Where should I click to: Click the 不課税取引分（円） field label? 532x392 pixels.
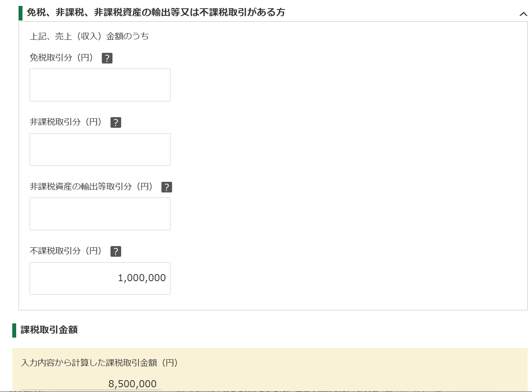(66, 251)
